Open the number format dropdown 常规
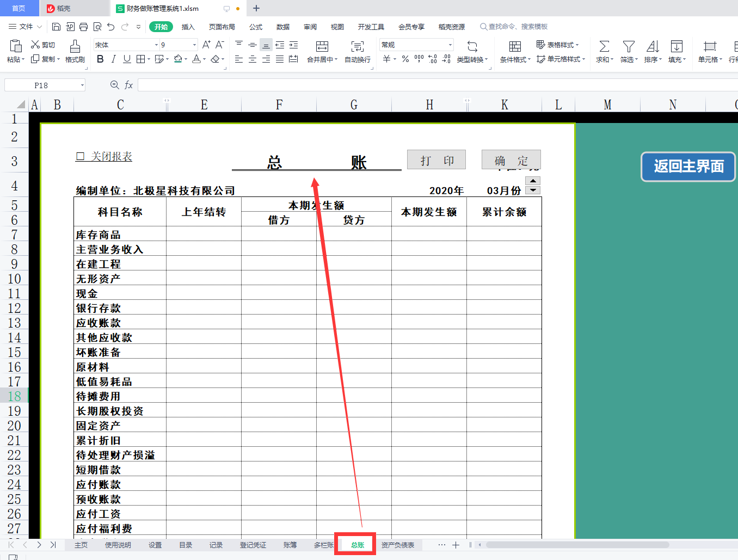 (x=450, y=45)
